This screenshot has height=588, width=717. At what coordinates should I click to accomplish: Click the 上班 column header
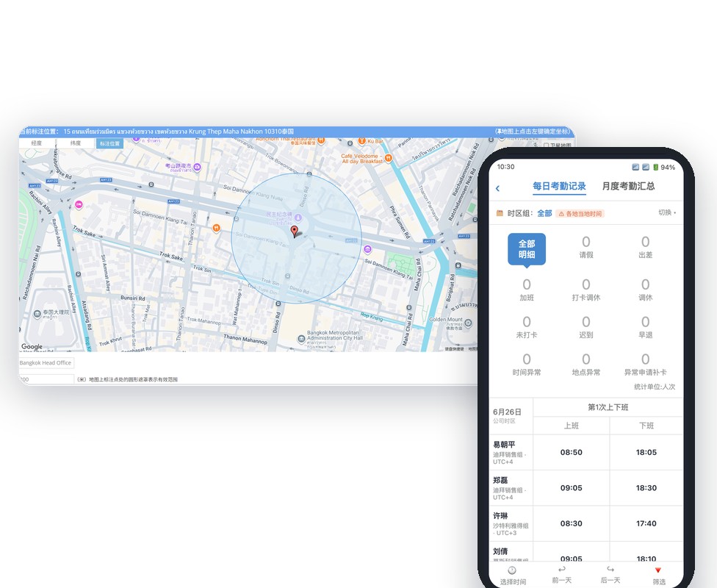point(571,426)
